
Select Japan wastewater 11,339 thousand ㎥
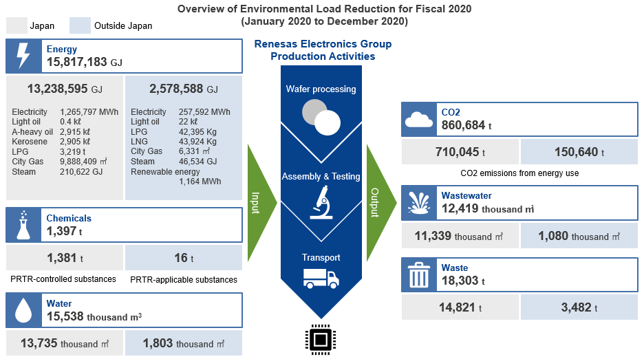[459, 236]
